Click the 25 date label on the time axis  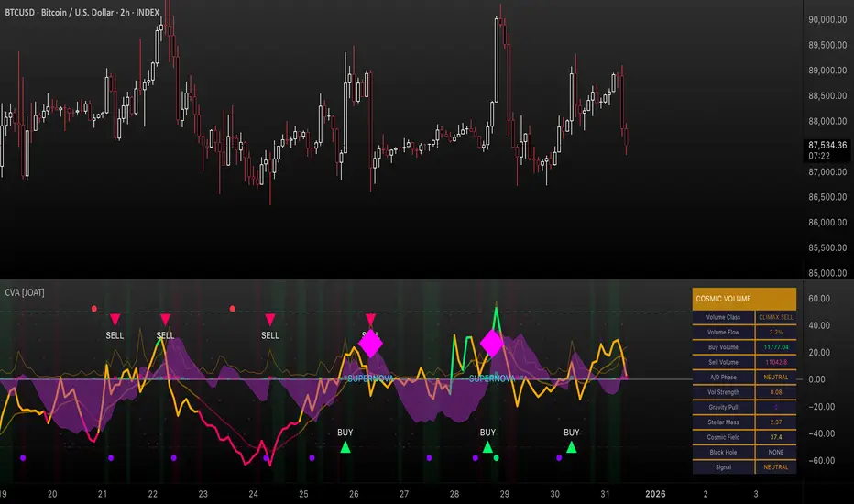303,494
